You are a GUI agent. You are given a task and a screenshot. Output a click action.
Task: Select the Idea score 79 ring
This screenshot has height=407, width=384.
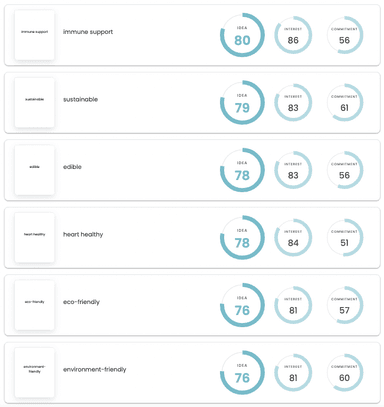click(242, 103)
